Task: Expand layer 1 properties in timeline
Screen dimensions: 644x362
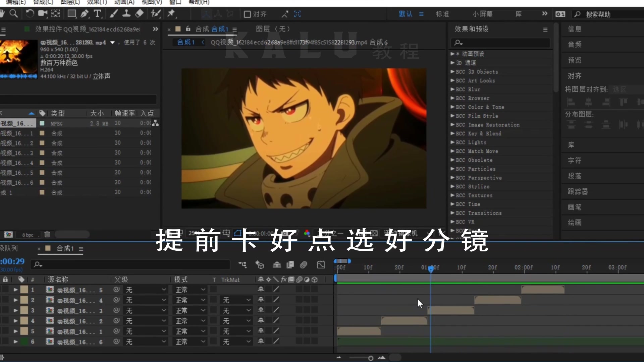Action: click(x=15, y=290)
